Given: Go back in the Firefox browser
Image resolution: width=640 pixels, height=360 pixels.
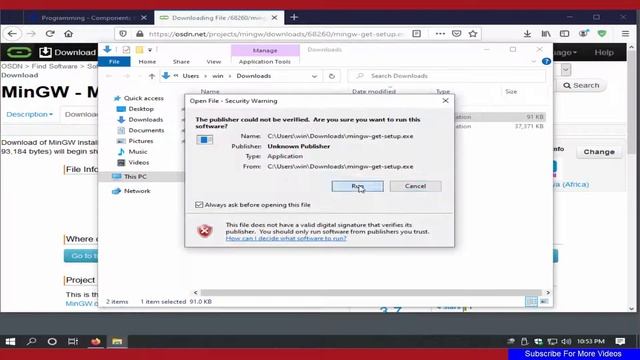Looking at the screenshot, I should tap(12, 33).
